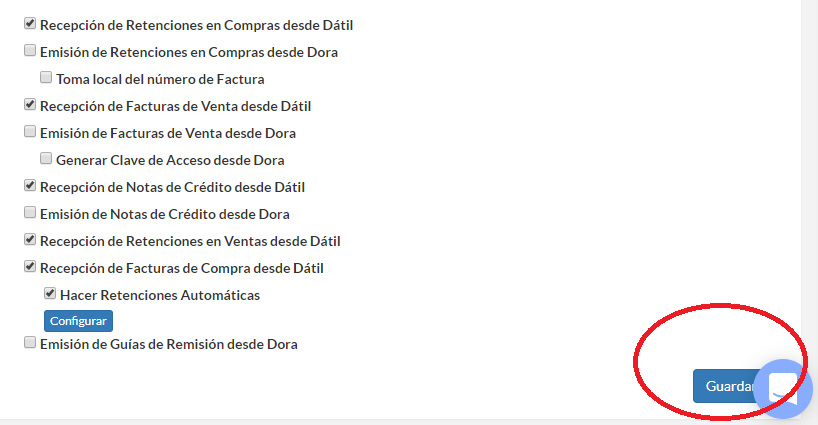Click the blue Configurar button

point(78,321)
